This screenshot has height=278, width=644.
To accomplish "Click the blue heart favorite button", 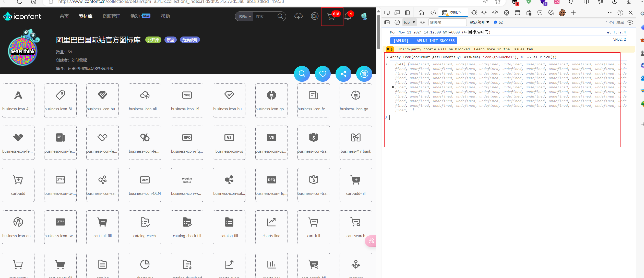I will 323,74.
